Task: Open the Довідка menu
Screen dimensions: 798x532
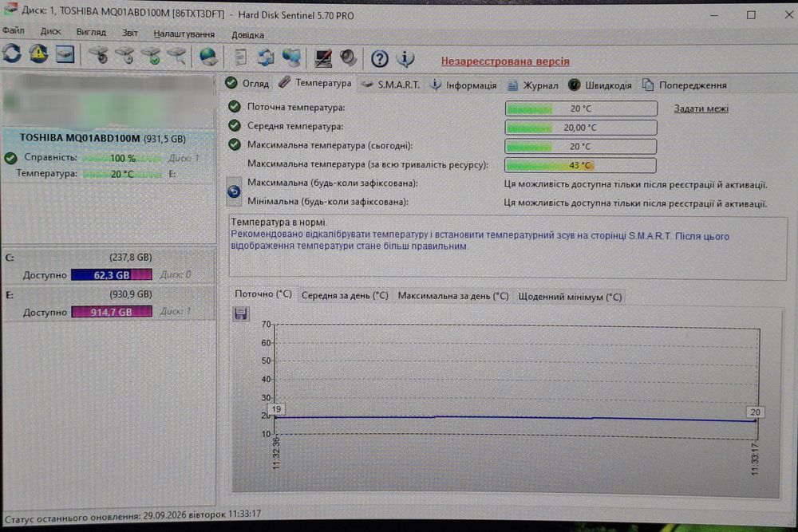Action: pyautogui.click(x=248, y=35)
